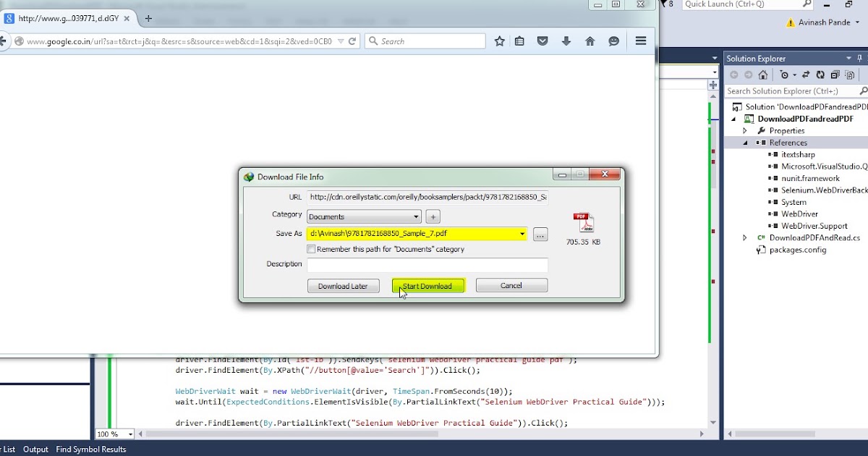Collapse All in Solution Explorer toolbar

click(835, 75)
